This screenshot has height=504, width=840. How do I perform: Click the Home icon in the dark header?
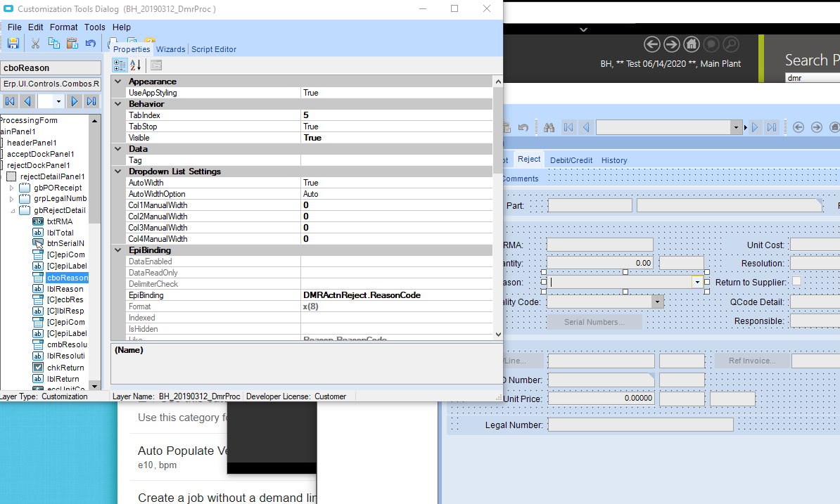[692, 44]
